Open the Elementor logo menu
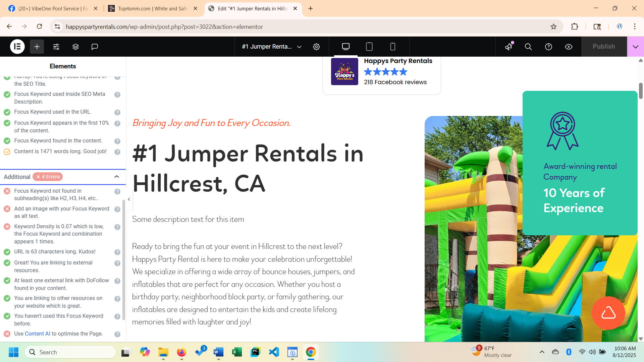 pos(17,47)
